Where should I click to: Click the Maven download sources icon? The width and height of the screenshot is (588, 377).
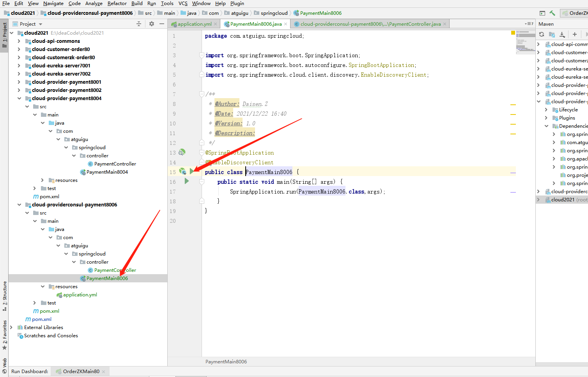tap(562, 34)
